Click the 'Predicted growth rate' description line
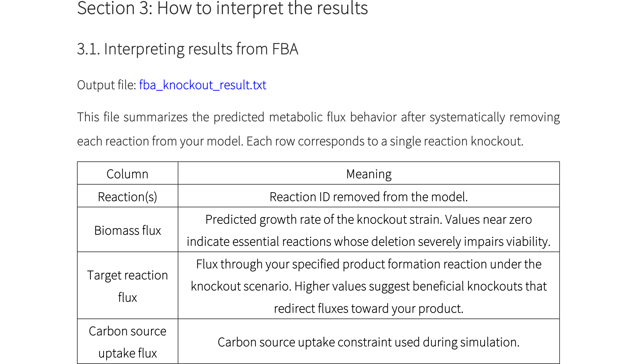637x364 pixels. pos(368,219)
